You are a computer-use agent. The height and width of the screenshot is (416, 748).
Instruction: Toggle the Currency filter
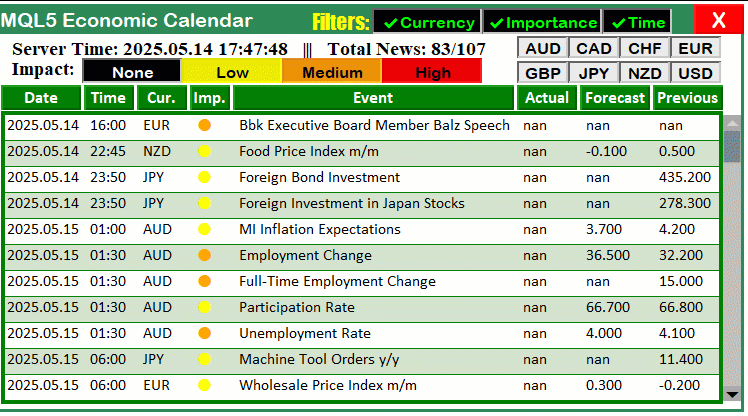click(427, 22)
